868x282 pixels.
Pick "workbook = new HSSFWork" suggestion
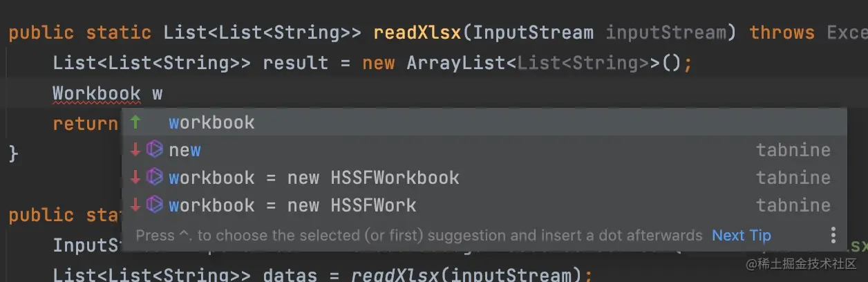click(x=484, y=205)
